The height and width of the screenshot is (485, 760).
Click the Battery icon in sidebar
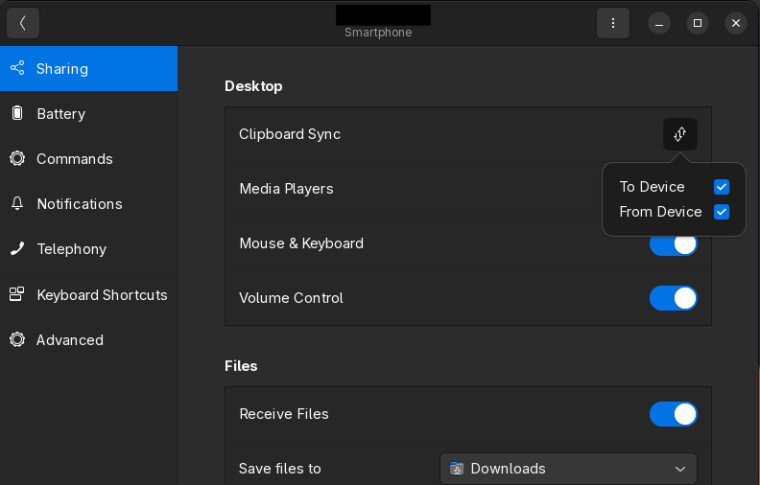point(17,113)
